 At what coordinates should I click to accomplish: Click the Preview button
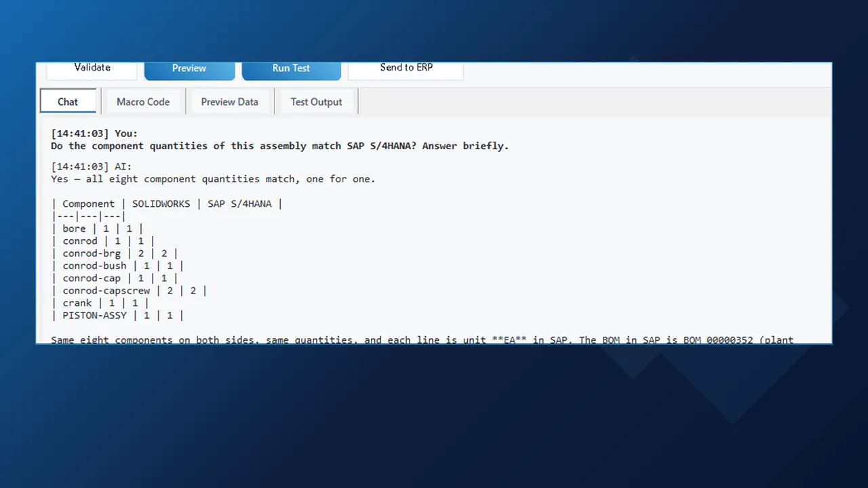[x=189, y=70]
